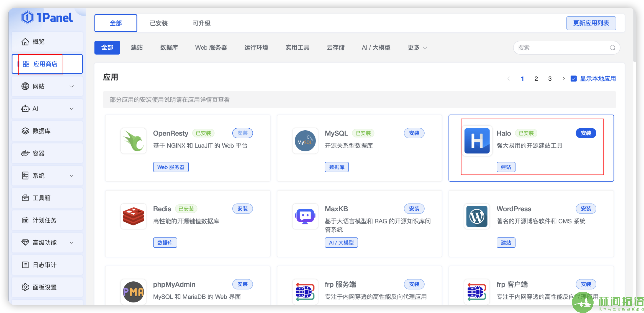644x313 pixels.
Task: Click 安装 button for MySQL
Action: 414,133
